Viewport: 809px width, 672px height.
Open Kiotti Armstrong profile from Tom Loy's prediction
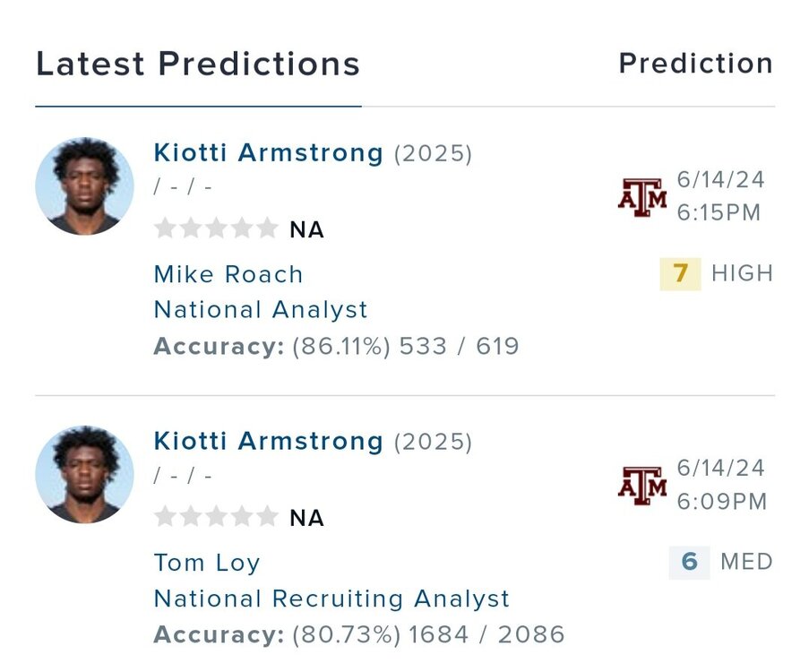click(268, 442)
